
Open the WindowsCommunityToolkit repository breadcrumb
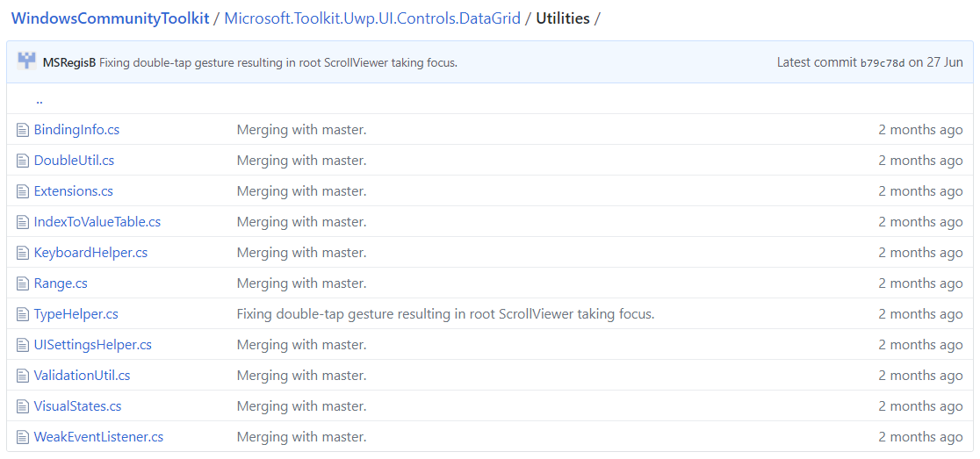(x=111, y=18)
